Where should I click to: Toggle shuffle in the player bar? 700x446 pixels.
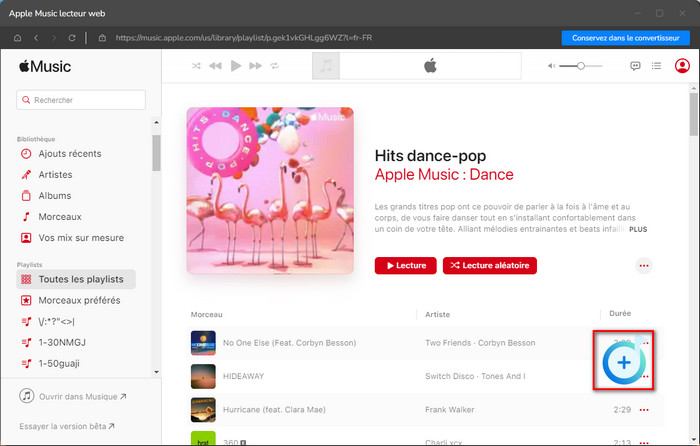click(x=196, y=66)
